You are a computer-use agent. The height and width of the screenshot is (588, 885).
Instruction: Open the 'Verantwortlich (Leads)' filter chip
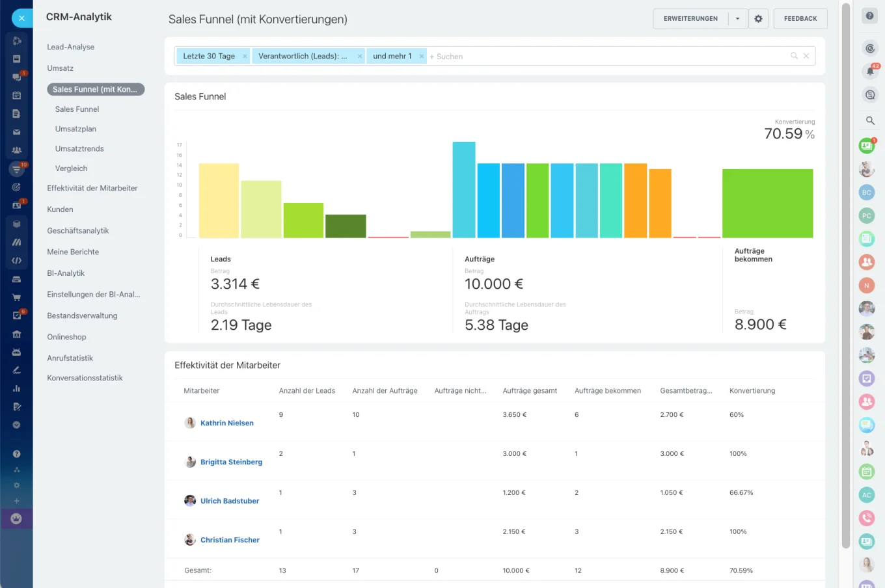click(303, 57)
